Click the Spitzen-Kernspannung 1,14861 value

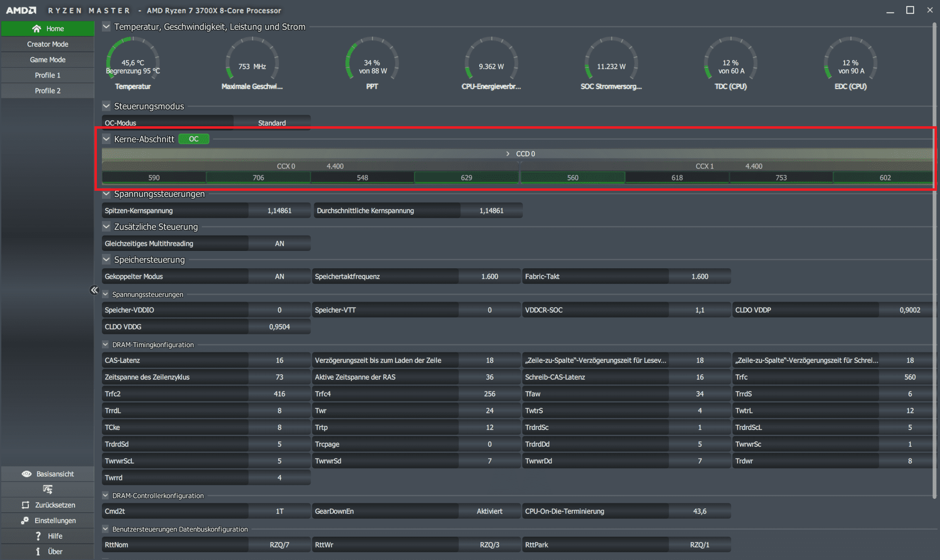(x=279, y=211)
